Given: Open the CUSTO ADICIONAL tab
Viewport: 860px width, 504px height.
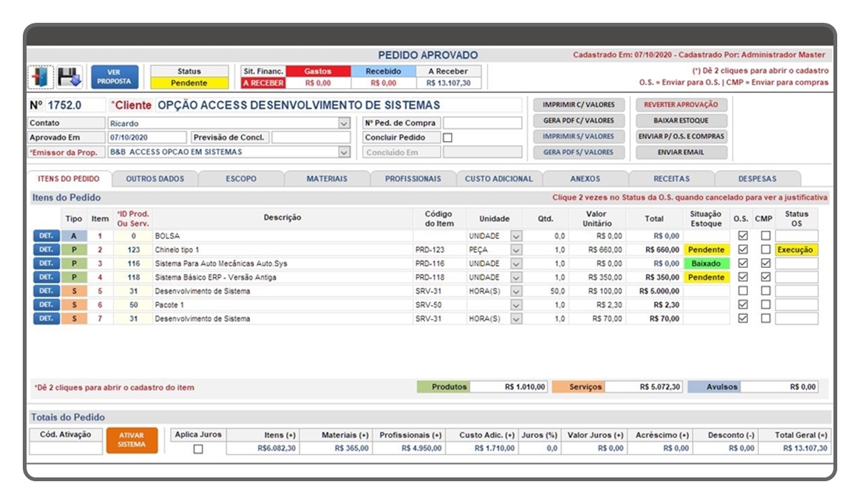Looking at the screenshot, I should (499, 179).
